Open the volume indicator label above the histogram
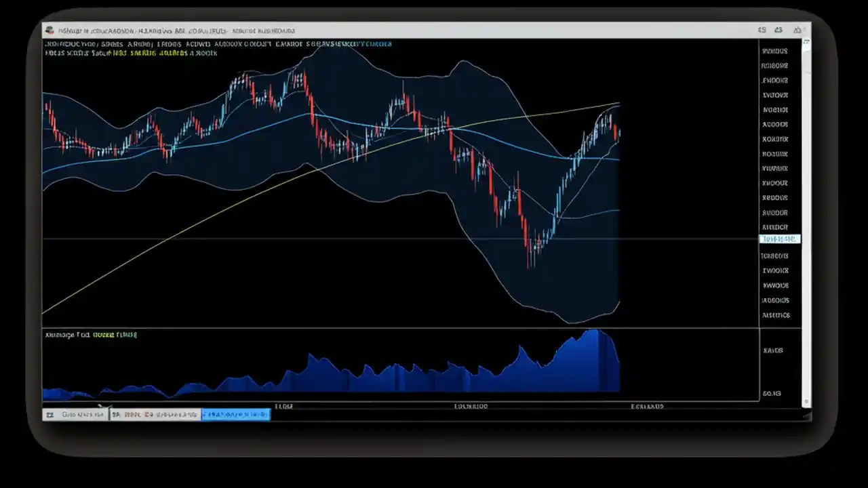Screen dimensions: 868x488 [90, 334]
